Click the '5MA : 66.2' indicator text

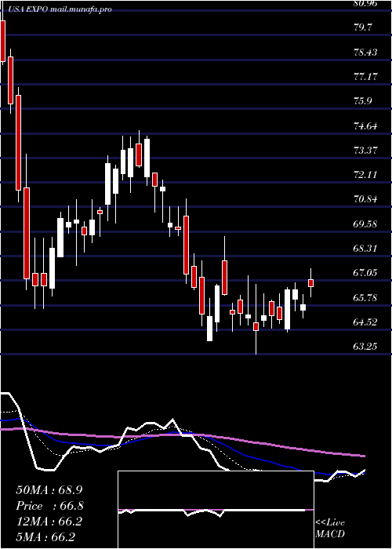pos(45,537)
